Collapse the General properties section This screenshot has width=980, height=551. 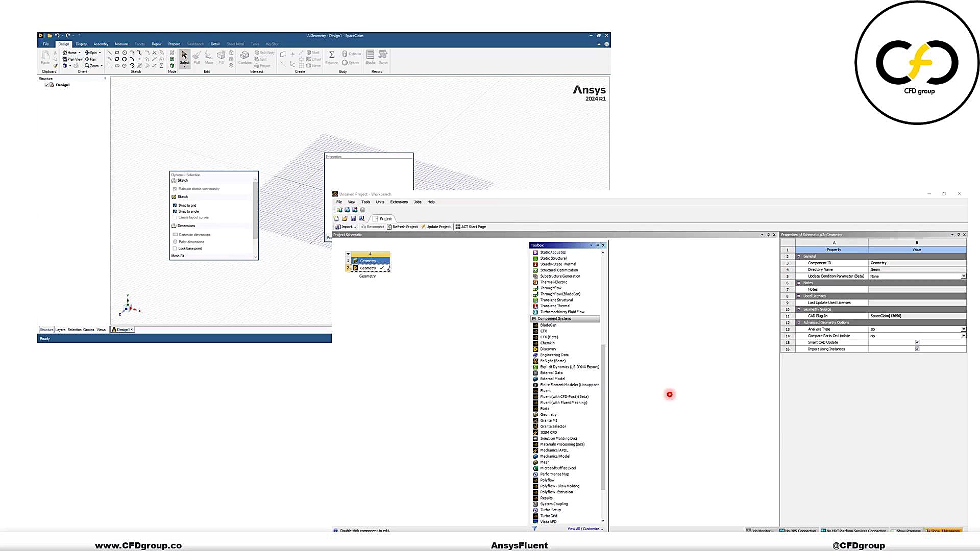click(x=799, y=256)
